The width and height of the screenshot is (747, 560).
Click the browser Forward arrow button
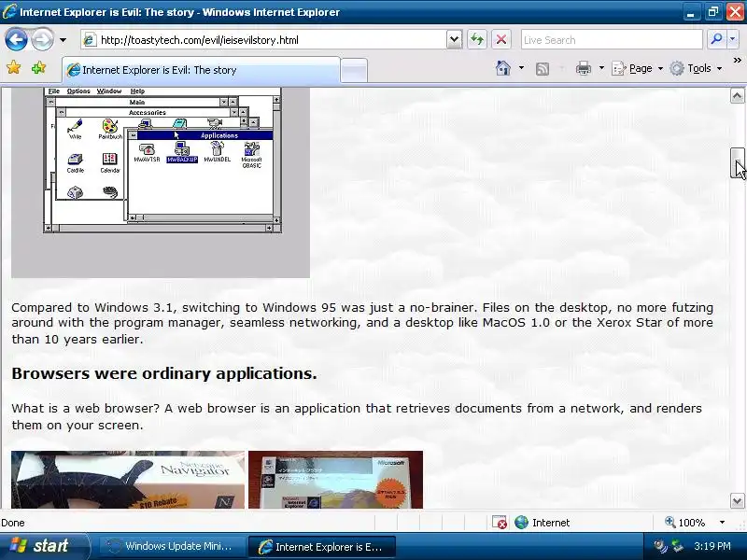(x=43, y=39)
